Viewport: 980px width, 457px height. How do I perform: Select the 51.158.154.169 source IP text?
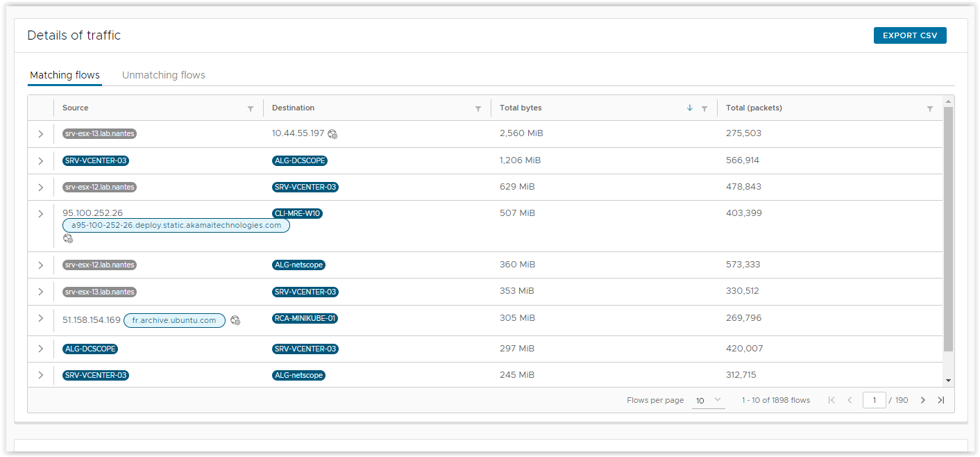coord(92,320)
